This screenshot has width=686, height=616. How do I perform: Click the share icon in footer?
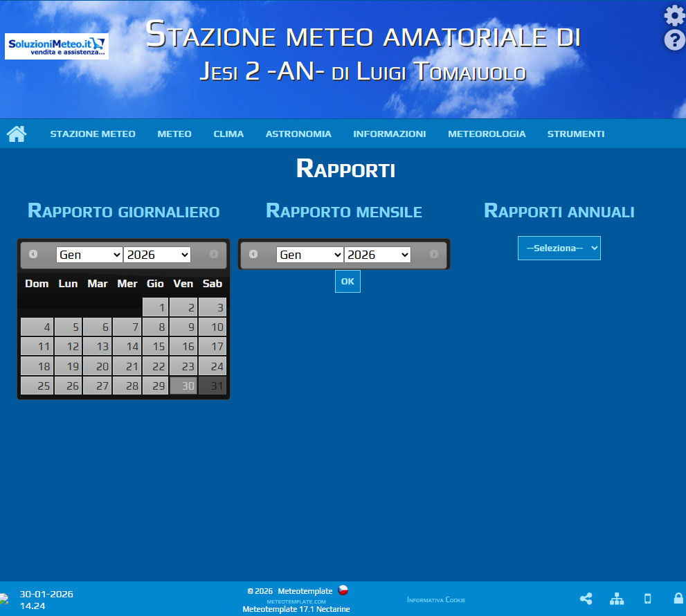click(586, 599)
